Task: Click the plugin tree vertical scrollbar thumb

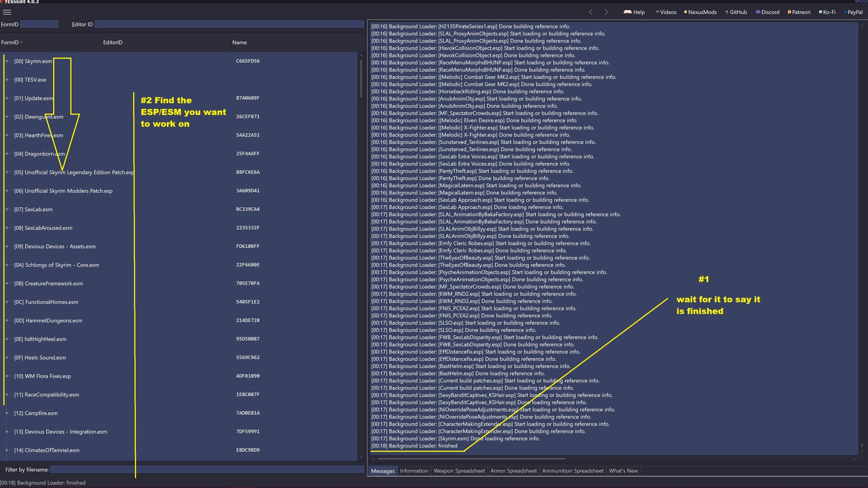Action: 361,78
